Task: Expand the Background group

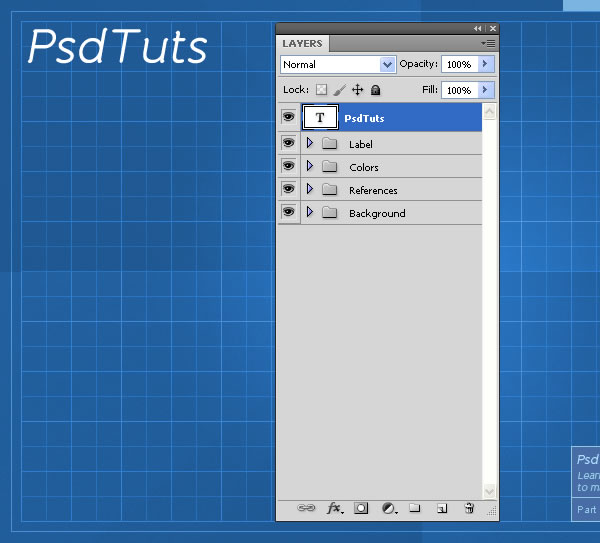Action: coord(310,212)
